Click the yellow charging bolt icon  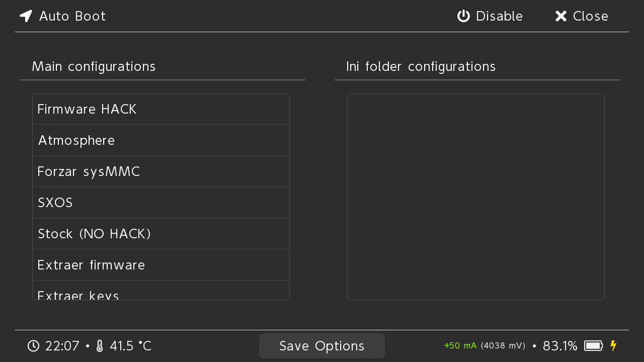pyautogui.click(x=613, y=346)
